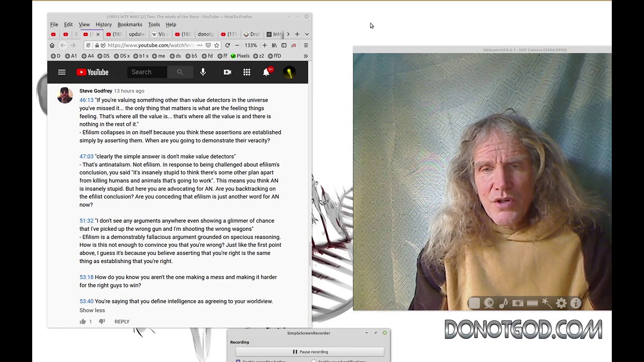
Task: Open YouTube account avatar menu
Action: click(x=289, y=72)
